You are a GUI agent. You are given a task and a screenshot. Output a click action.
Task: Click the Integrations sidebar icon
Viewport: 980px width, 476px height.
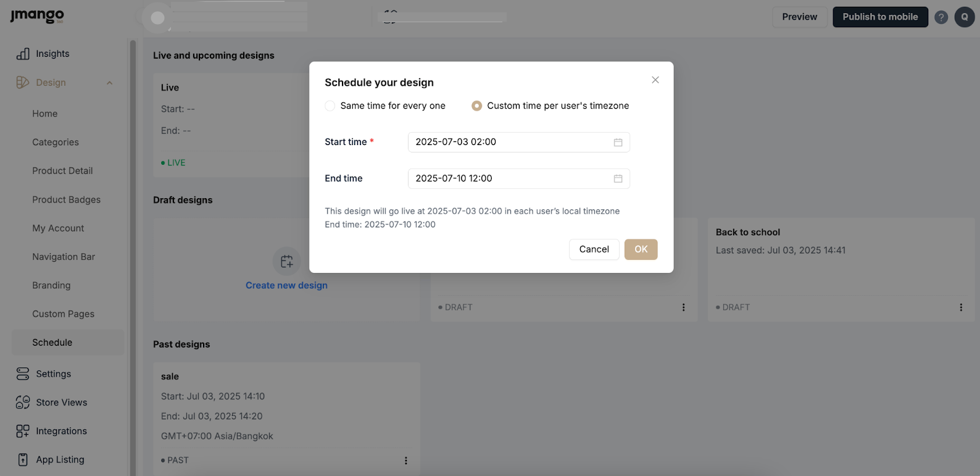point(23,431)
